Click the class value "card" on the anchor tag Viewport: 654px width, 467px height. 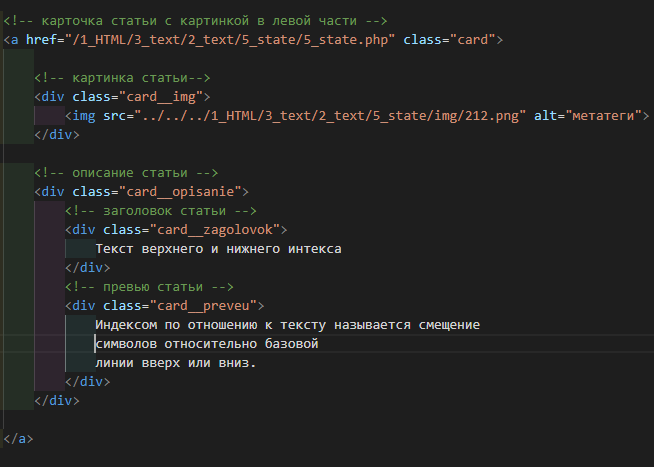click(473, 40)
